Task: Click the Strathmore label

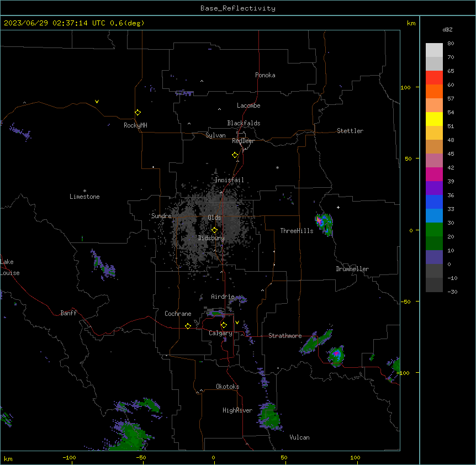Action: click(285, 336)
